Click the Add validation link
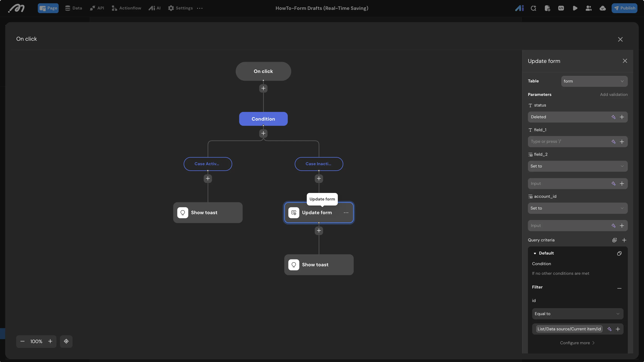The height and width of the screenshot is (362, 644). (614, 95)
